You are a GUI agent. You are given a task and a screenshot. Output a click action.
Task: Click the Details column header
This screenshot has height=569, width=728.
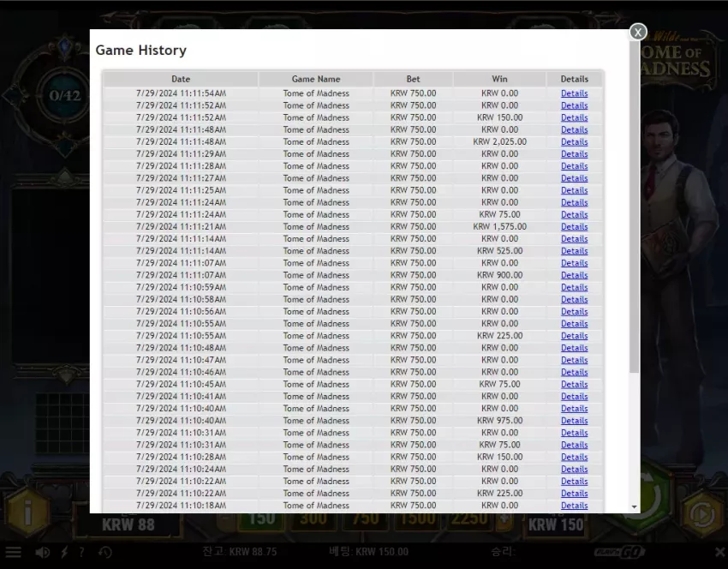click(x=575, y=79)
